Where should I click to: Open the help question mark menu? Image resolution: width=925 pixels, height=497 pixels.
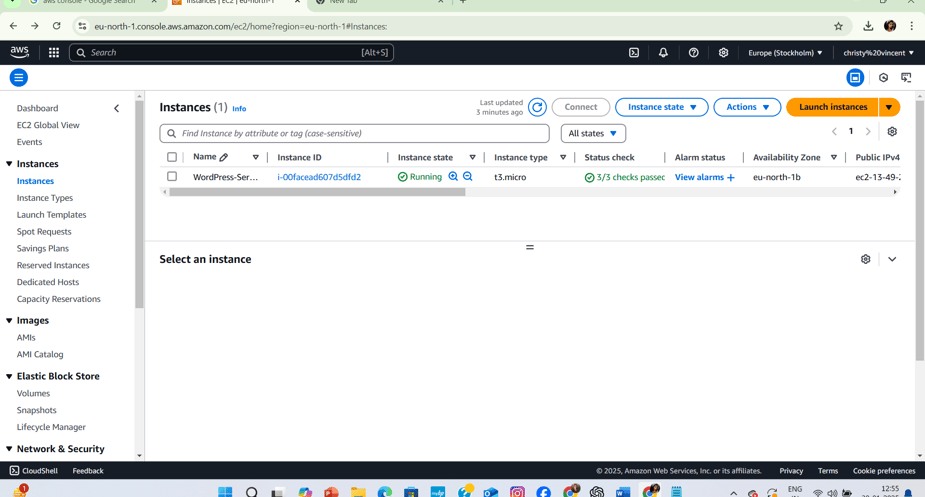pos(694,53)
